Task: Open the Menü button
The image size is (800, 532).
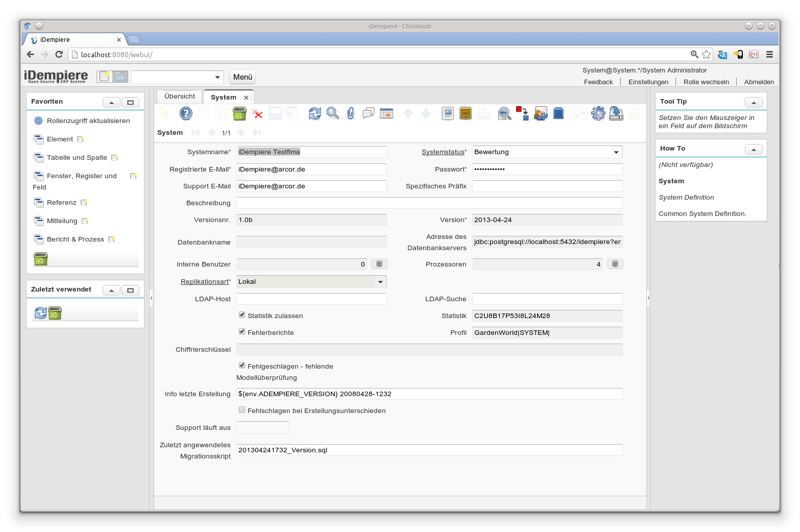Action: 243,77
